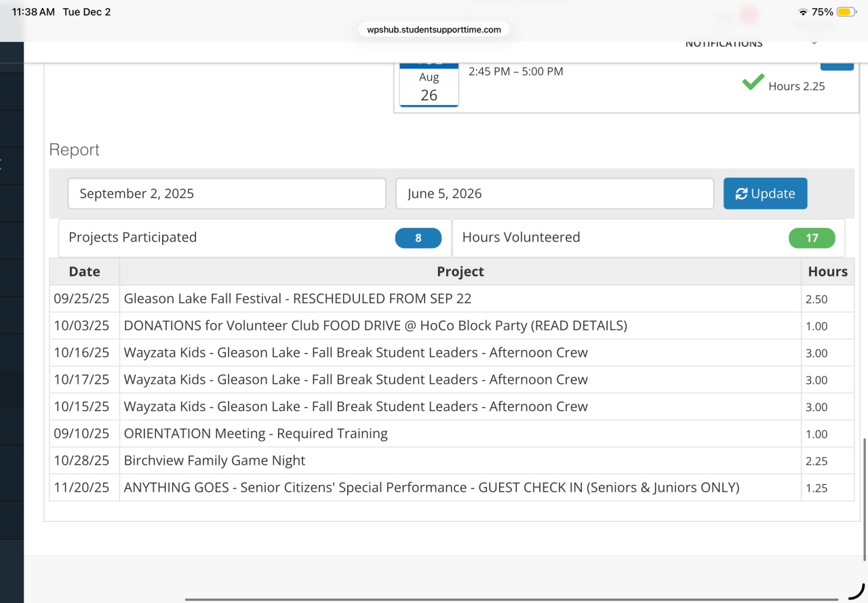The width and height of the screenshot is (868, 603).
Task: Select the Birchview Family Game Night row
Action: (214, 461)
